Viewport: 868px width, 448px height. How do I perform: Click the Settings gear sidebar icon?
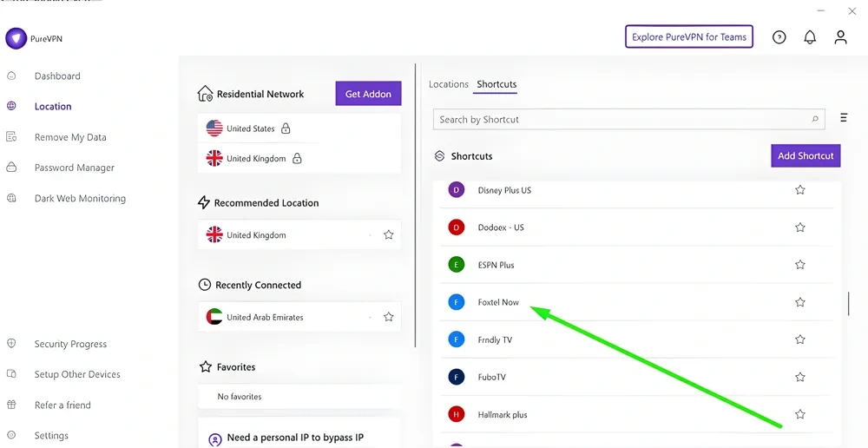click(x=11, y=435)
